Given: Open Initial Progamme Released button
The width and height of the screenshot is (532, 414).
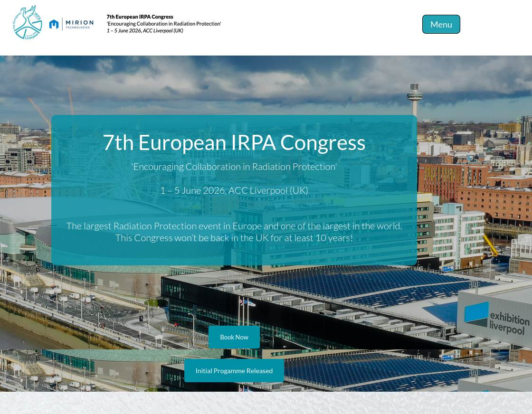Looking at the screenshot, I should [234, 370].
